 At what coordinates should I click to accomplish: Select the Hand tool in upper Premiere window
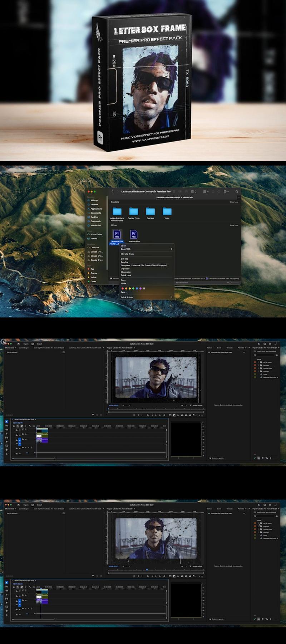point(6,450)
